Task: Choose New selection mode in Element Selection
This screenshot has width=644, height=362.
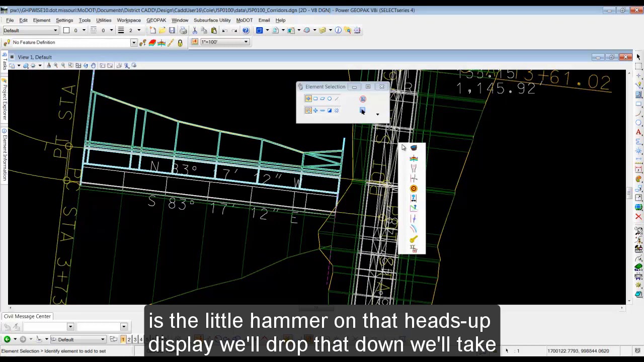Action: click(308, 111)
